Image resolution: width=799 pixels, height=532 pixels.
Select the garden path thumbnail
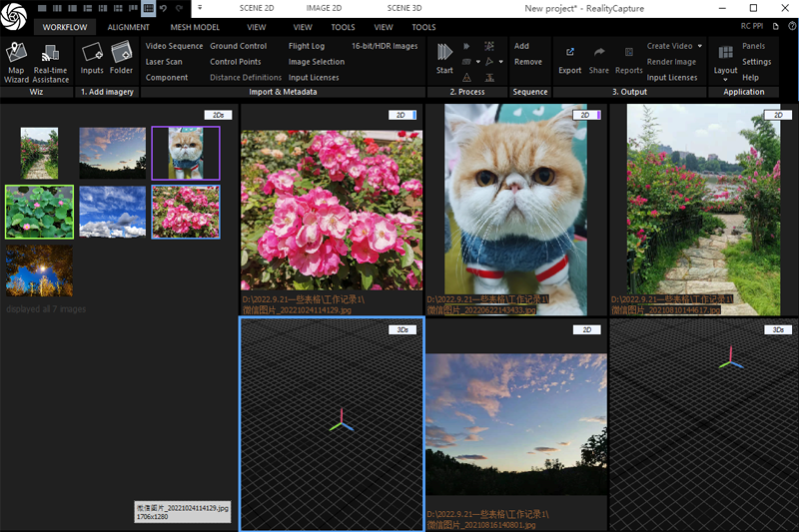tap(39, 154)
